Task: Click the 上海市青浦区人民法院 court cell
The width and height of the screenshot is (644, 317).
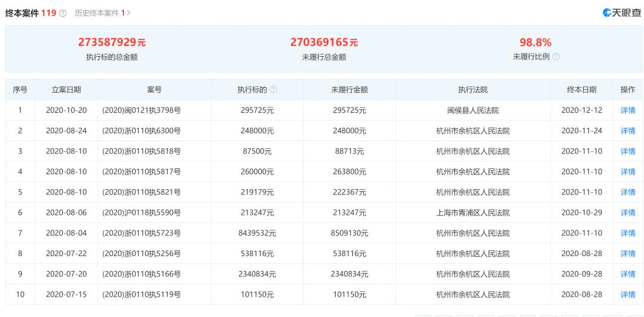Action: [x=473, y=213]
